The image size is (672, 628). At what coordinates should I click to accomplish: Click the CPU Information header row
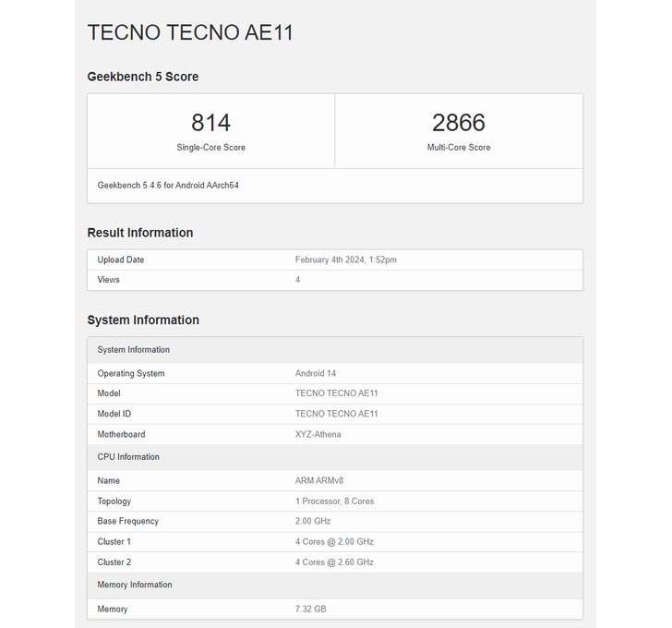pos(335,457)
